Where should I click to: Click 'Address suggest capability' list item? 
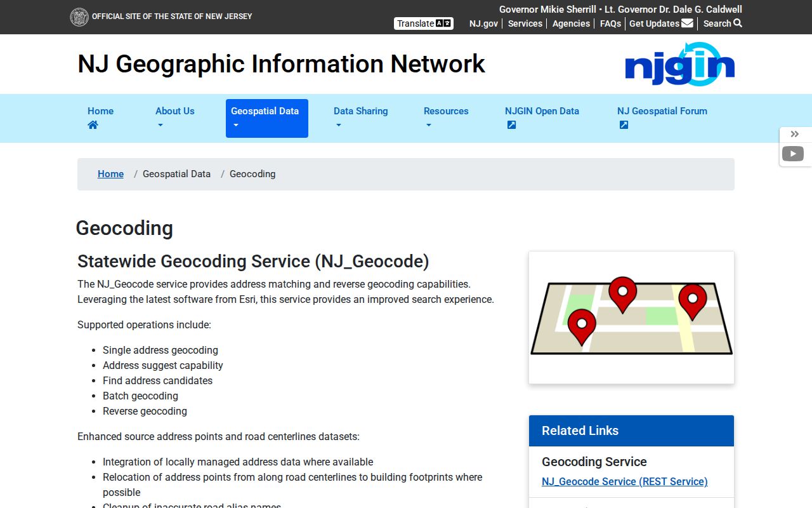click(163, 365)
